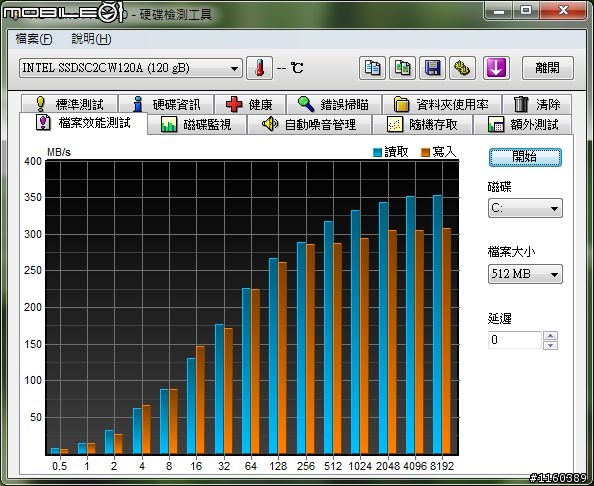
Task: Click the 離開 exit button
Action: click(548, 68)
